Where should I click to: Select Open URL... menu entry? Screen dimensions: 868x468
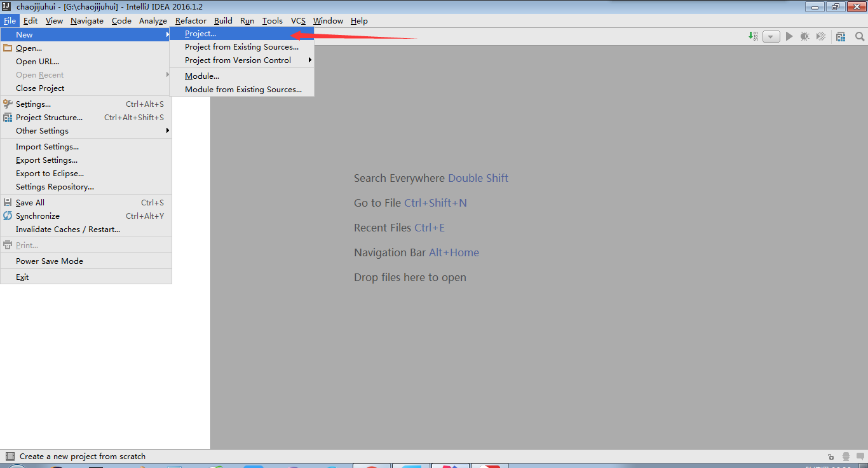point(86,62)
